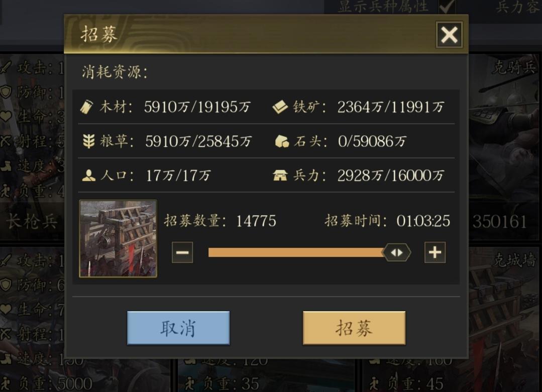Viewport: 542px width, 392px height.
Task: Toggle the 显示兵种属性 checkbox
Action: (x=447, y=6)
